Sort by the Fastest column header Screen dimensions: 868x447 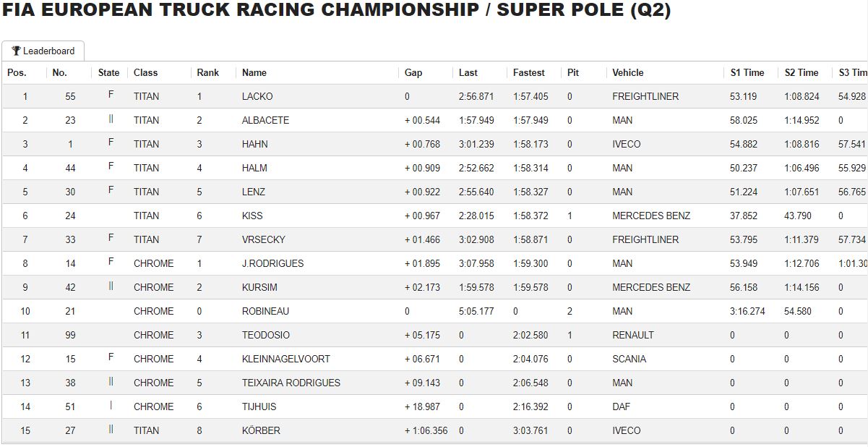tap(528, 72)
